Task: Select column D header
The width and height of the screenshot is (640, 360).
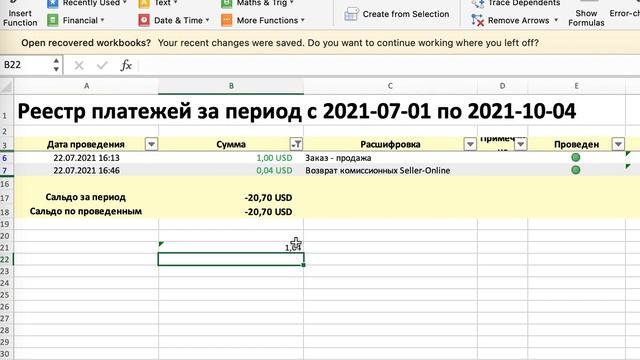Action: click(502, 86)
